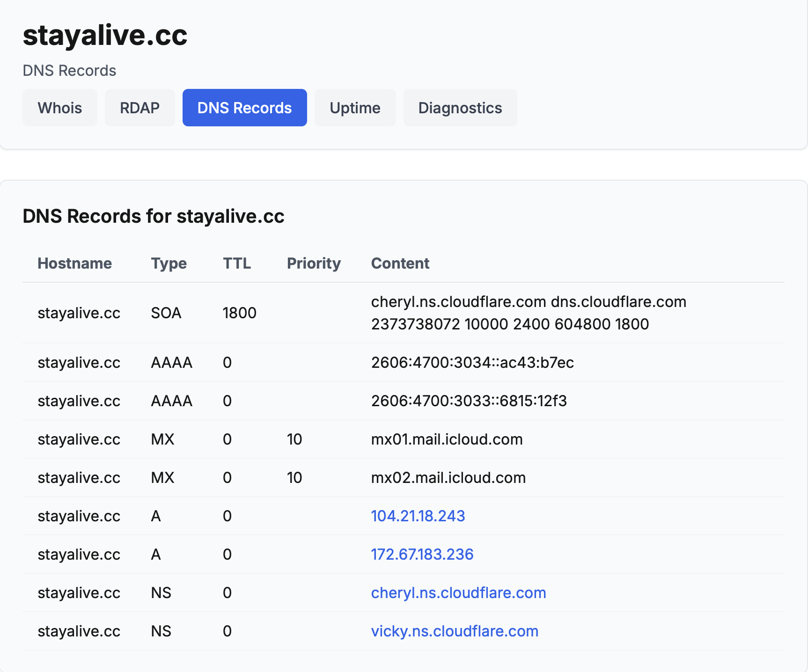Click the stayalive.cc page title

tap(105, 35)
